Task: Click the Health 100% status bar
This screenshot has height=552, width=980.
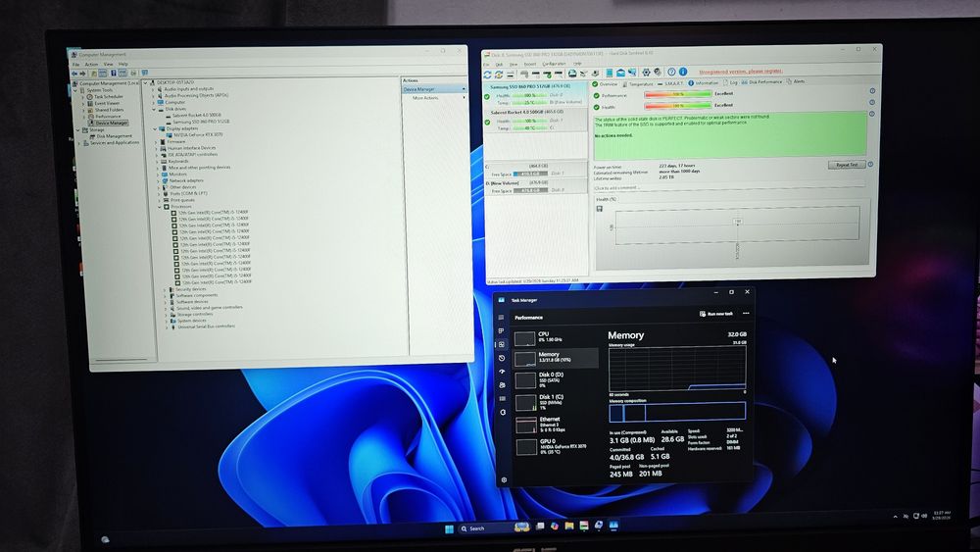Action: click(677, 105)
